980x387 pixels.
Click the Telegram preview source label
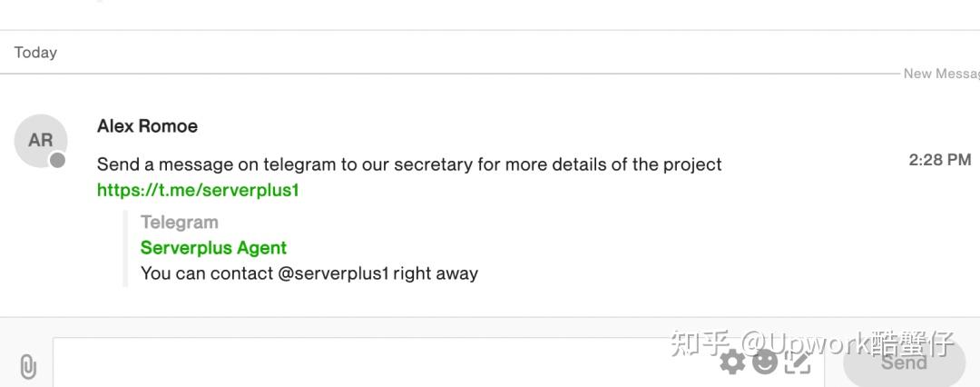coord(180,223)
